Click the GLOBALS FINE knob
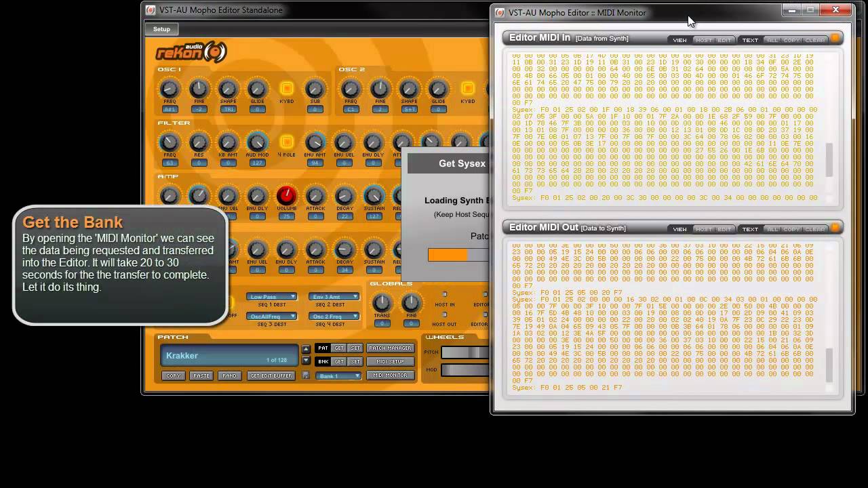This screenshot has width=868, height=488. pos(411,303)
